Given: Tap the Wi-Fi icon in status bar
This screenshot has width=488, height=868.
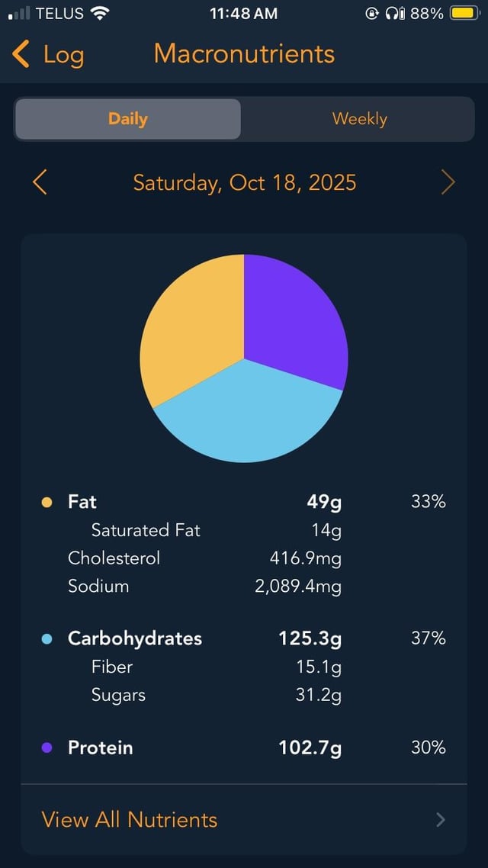Looking at the screenshot, I should tap(100, 13).
